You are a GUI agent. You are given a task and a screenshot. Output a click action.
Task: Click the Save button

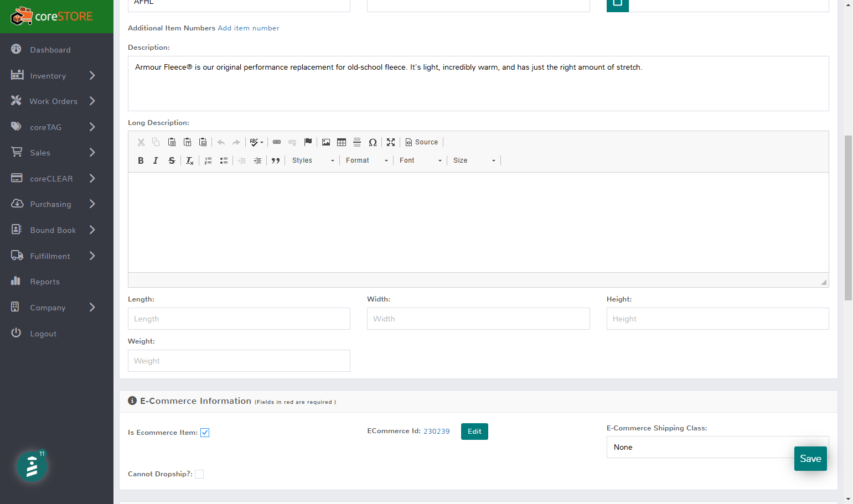810,459
